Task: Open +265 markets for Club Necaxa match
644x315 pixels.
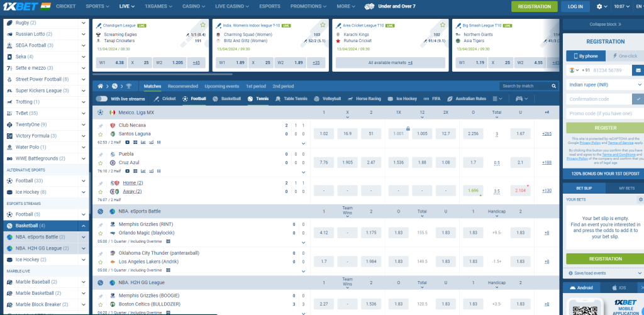Action: (547, 134)
